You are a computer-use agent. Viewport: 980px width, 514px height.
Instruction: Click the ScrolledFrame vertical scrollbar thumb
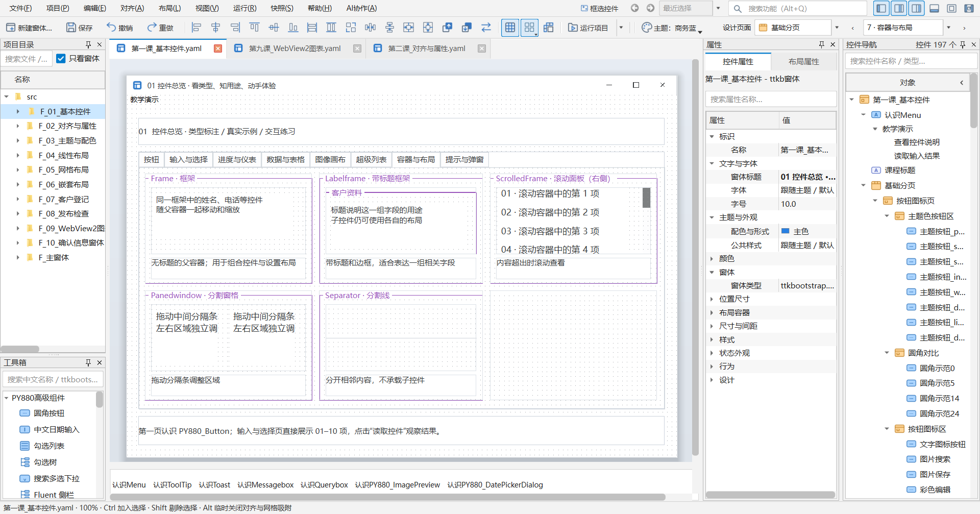646,198
